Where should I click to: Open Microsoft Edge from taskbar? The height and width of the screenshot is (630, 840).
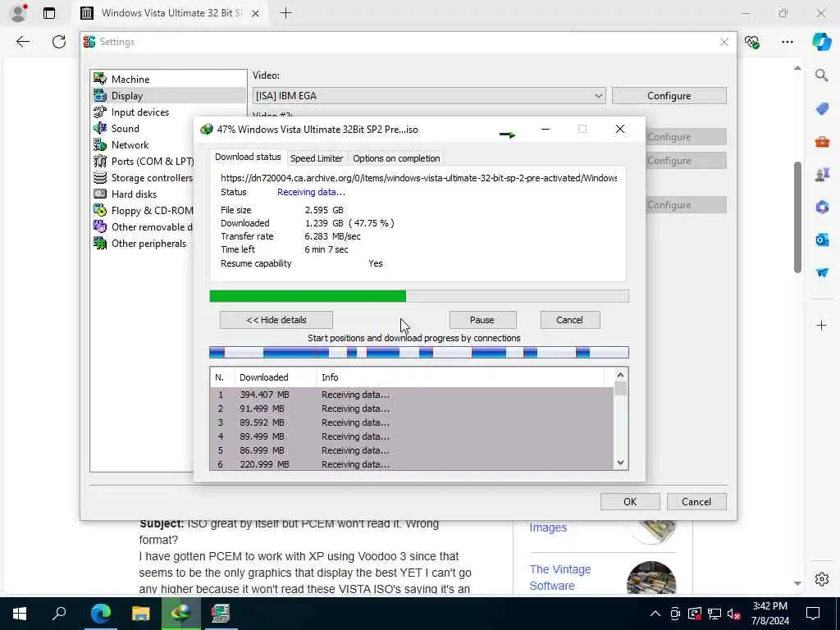100,614
